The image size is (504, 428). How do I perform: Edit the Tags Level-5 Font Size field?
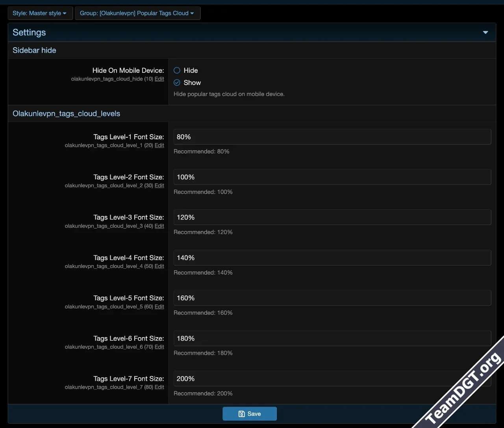tap(332, 298)
